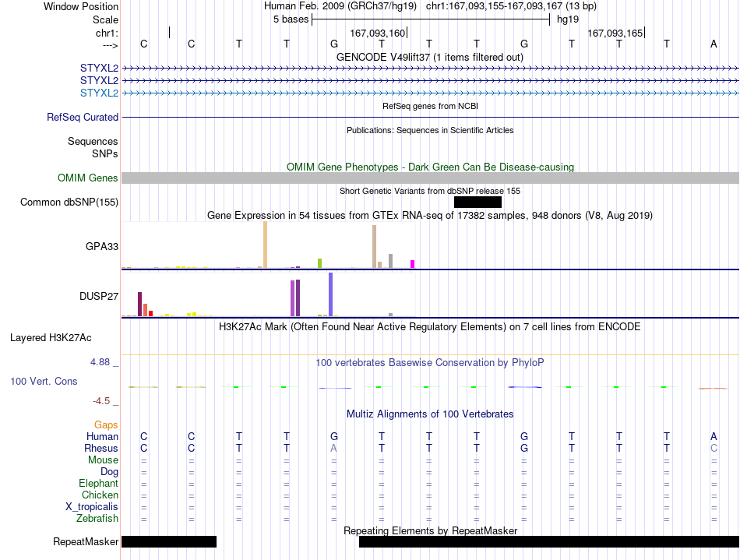Open the Common dbSNP(155) label
The image size is (740, 560).
69,202
